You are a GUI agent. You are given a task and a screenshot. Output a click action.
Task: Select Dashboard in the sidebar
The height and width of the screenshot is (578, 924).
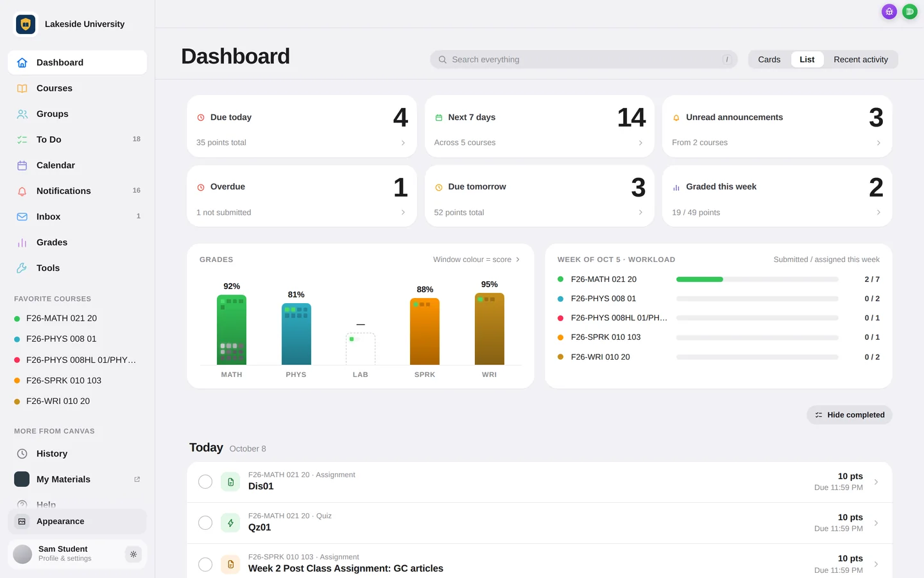(x=77, y=62)
